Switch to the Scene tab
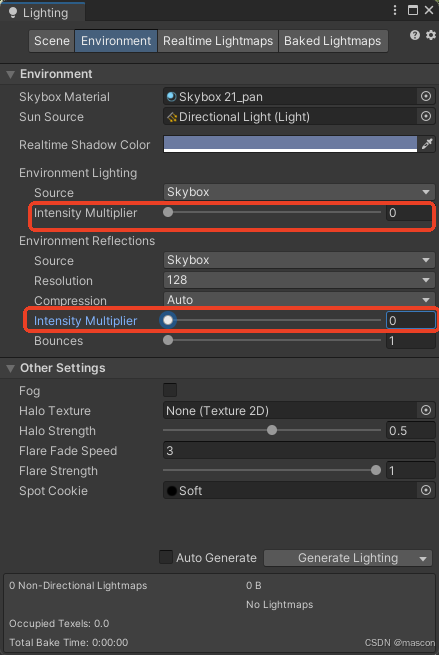The image size is (439, 655). 51,41
